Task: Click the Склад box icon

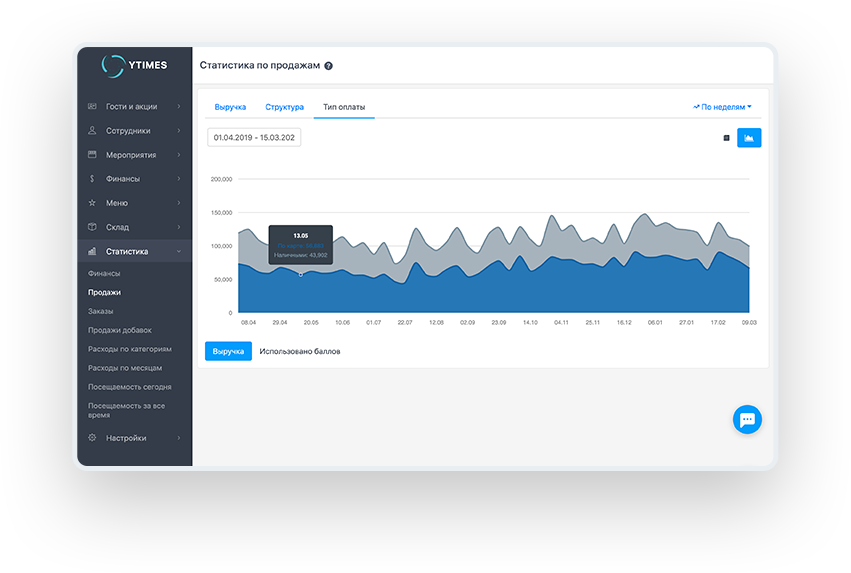Action: click(x=92, y=227)
